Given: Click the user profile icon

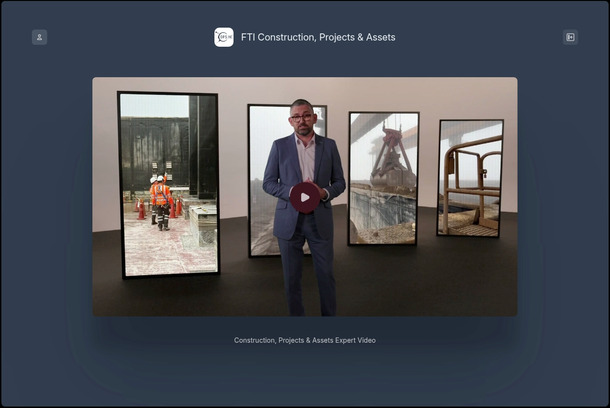Looking at the screenshot, I should point(39,37).
